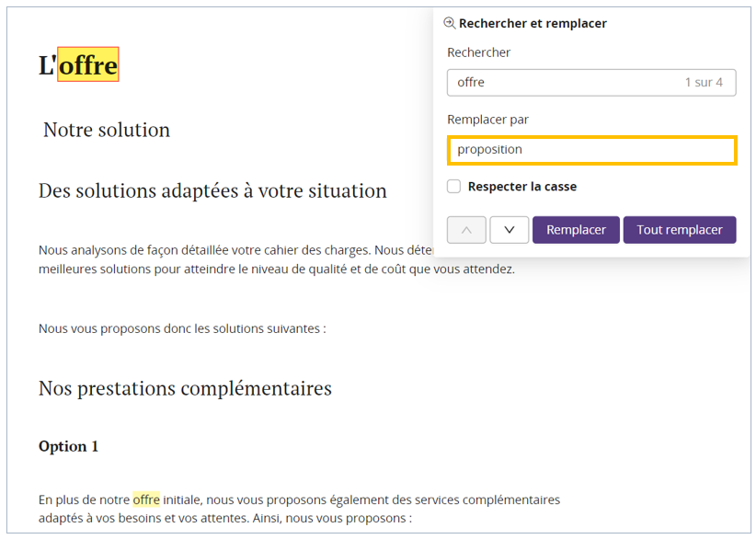Click the "Rechercher et remplacer" panel title
The image size is (756, 539).
pyautogui.click(x=533, y=23)
